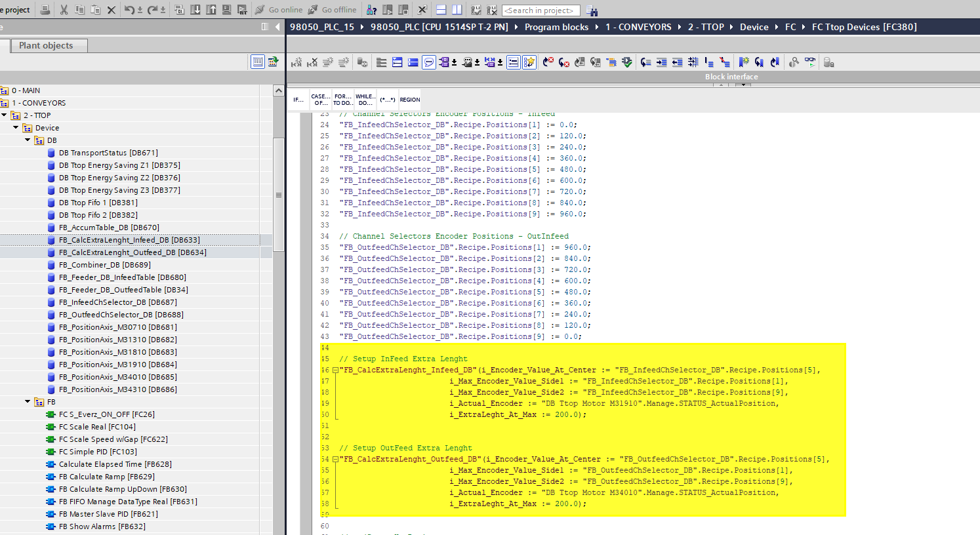The image size is (980, 535).
Task: Select FB Calculate Ramp [FB629]
Action: coord(107,477)
